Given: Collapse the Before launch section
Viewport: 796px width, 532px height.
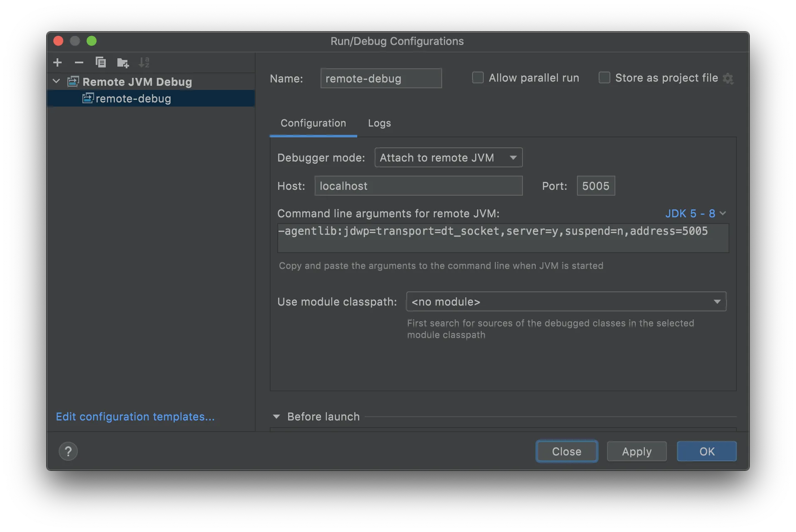Looking at the screenshot, I should [x=276, y=417].
